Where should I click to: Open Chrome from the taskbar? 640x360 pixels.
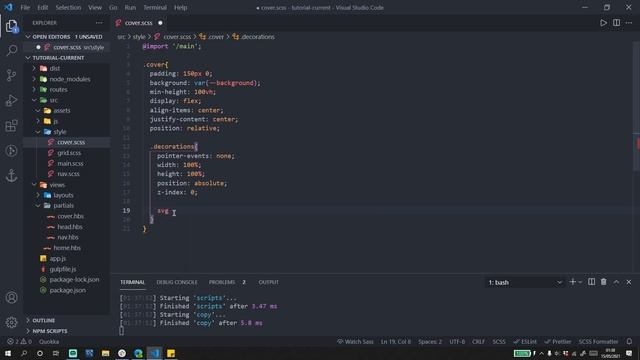coord(122,353)
